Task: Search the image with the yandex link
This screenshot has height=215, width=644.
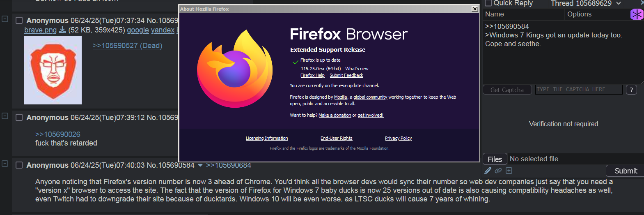Action: (x=163, y=30)
